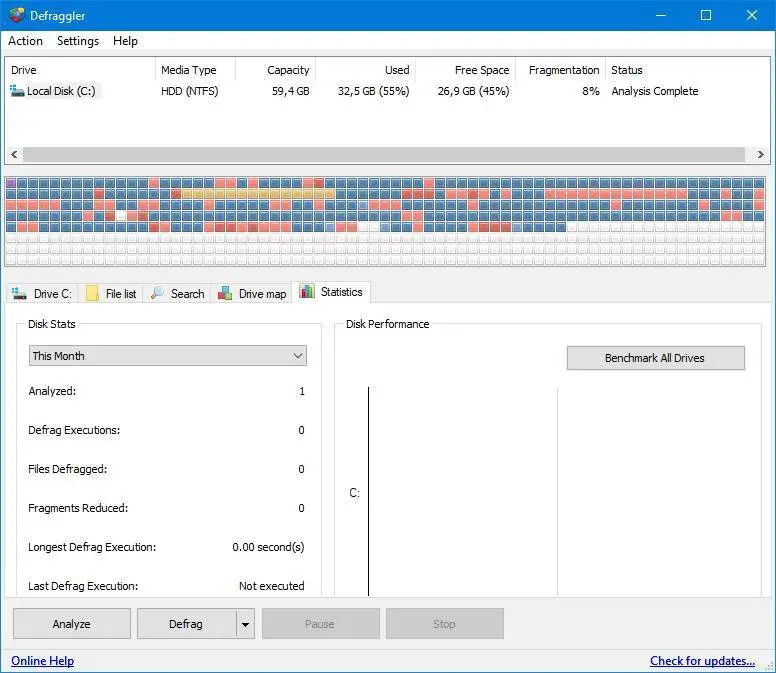Screen dimensions: 776x673
Task: Click the Pause button
Action: (321, 624)
